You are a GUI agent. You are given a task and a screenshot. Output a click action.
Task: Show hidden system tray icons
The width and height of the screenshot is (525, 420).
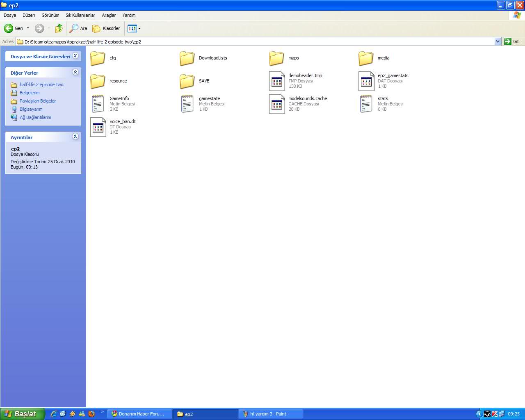coord(479,414)
